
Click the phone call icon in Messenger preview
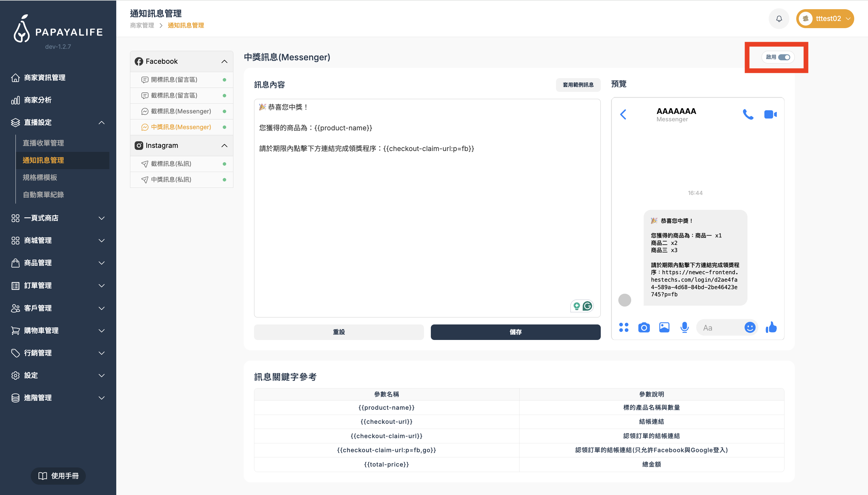[748, 114]
